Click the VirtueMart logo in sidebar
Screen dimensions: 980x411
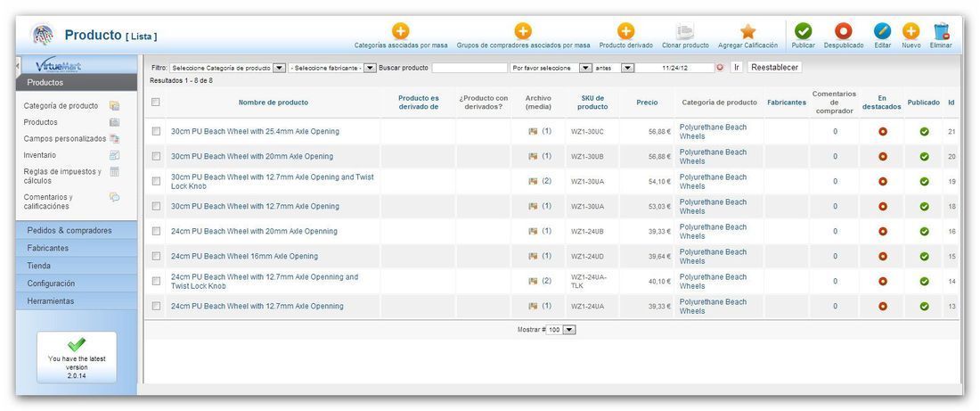[x=58, y=66]
